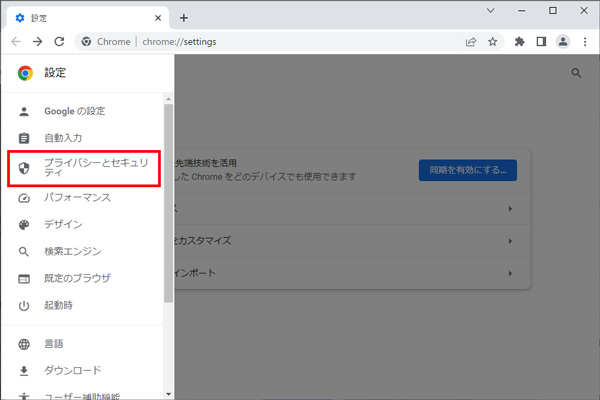Click the sidebar scrollbar up arrow

click(168, 99)
